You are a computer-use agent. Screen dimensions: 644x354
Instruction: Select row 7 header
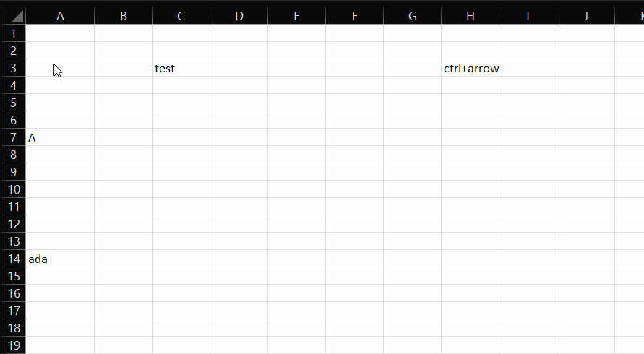[13, 137]
